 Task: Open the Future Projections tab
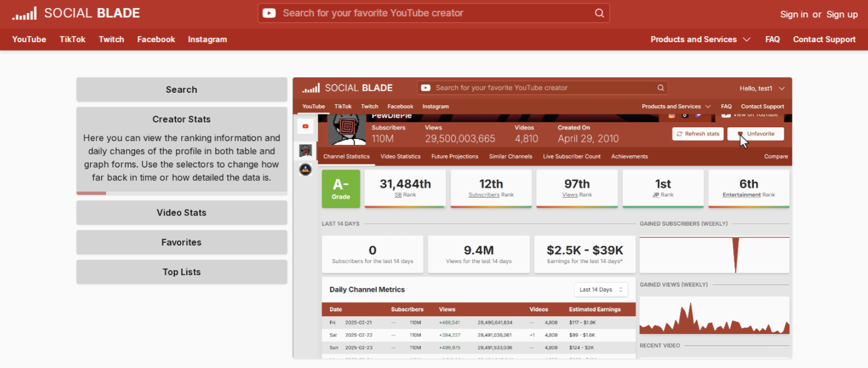[x=455, y=156]
